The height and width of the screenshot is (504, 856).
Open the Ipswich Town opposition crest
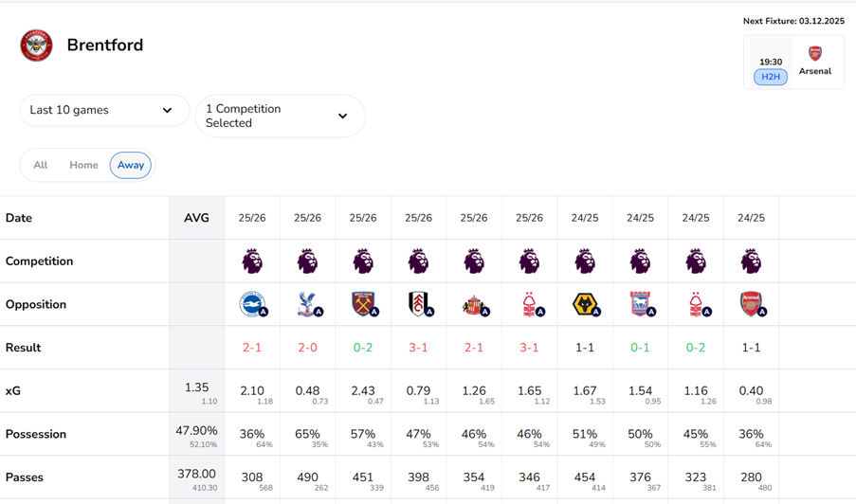coord(640,304)
